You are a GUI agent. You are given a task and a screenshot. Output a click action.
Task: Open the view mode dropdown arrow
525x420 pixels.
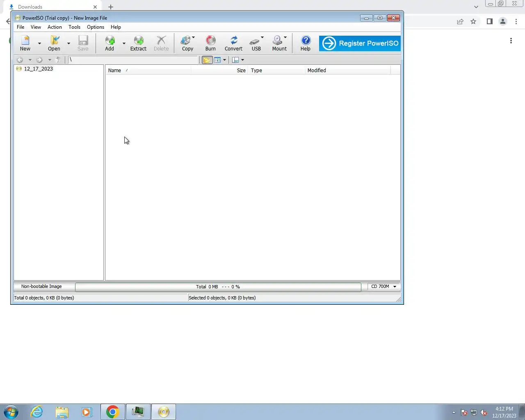pos(224,60)
